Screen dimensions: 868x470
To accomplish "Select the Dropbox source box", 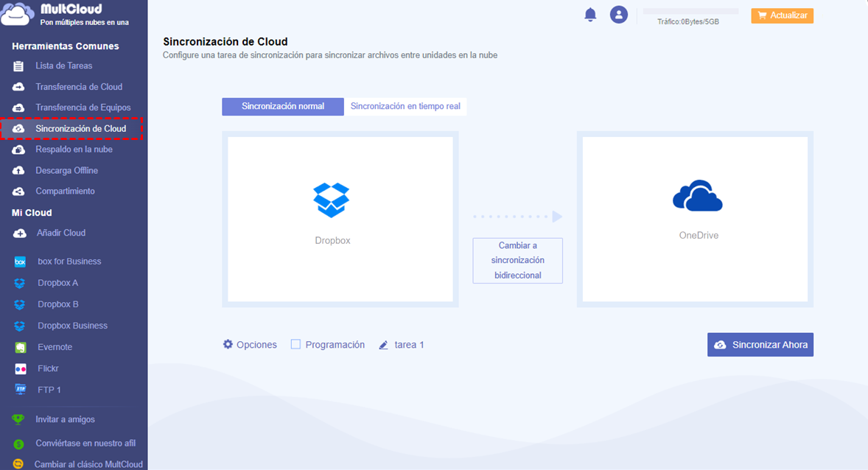I will (x=340, y=220).
